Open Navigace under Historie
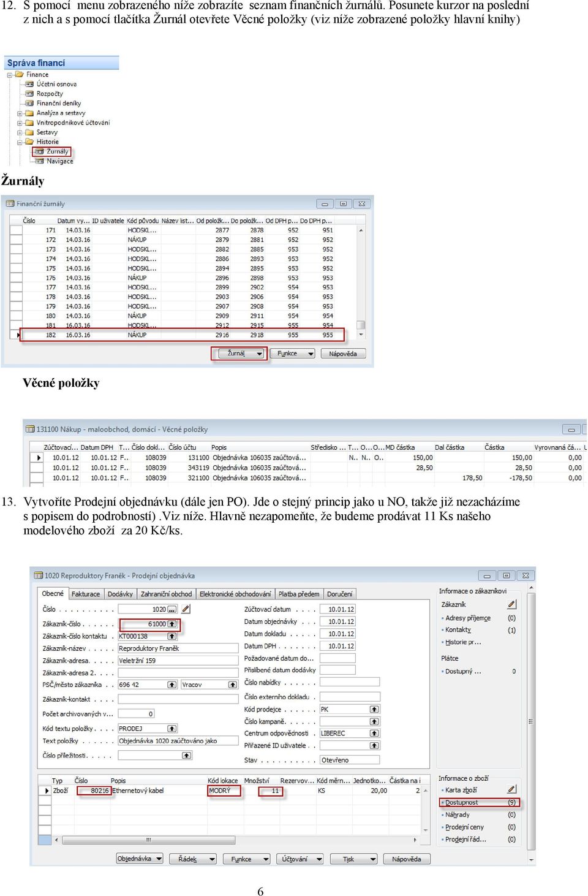The image size is (588, 896). (59, 161)
